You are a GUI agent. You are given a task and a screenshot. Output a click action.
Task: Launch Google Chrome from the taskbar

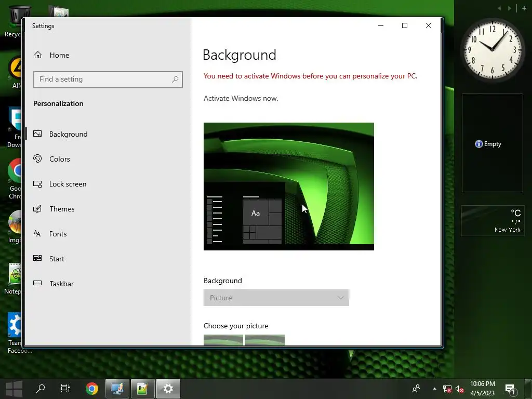tap(91, 389)
